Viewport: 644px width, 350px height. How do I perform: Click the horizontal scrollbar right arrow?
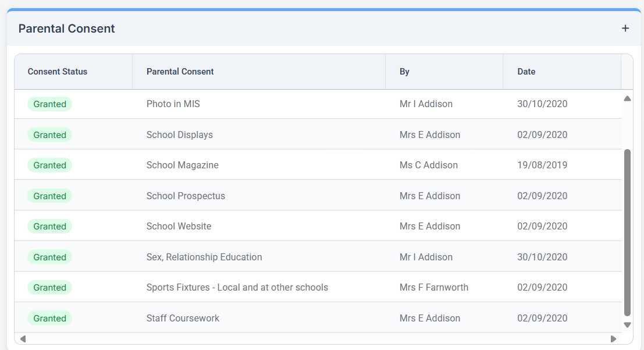pyautogui.click(x=613, y=339)
